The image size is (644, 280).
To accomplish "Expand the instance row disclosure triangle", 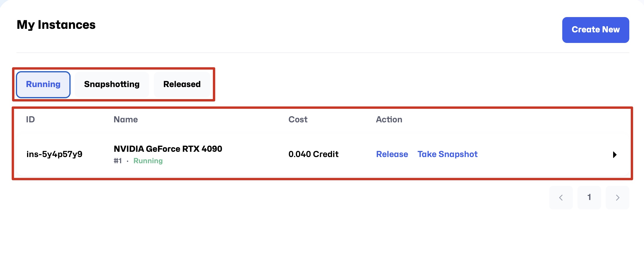I will [x=614, y=155].
